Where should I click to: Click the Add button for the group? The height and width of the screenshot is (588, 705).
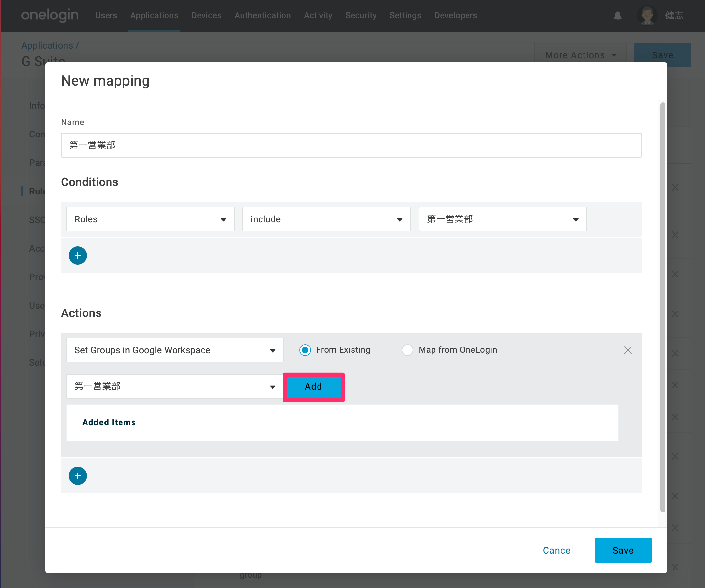coord(314,386)
